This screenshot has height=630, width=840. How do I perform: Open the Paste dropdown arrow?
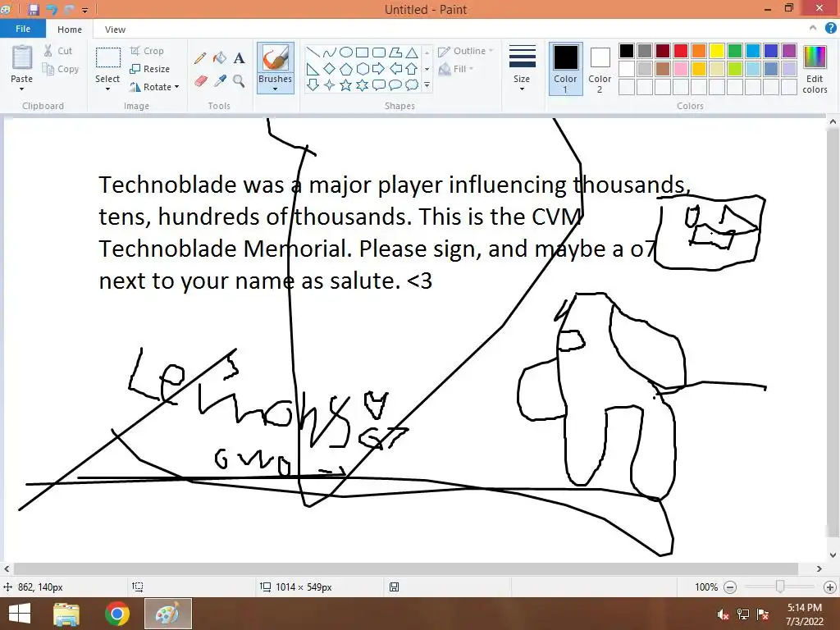point(21,89)
